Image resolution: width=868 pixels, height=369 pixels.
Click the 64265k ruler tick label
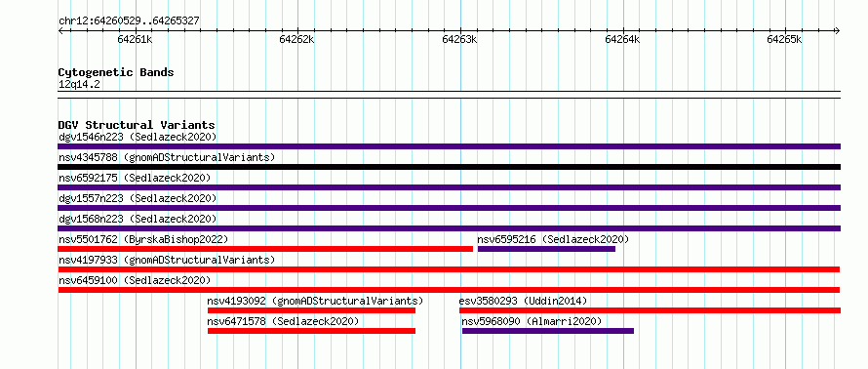click(x=784, y=39)
